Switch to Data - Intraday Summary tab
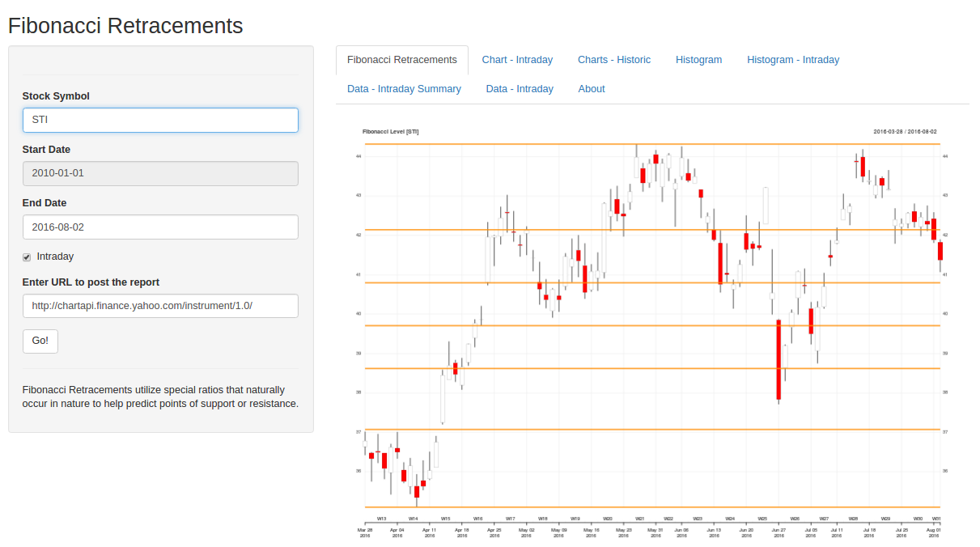 click(x=404, y=88)
